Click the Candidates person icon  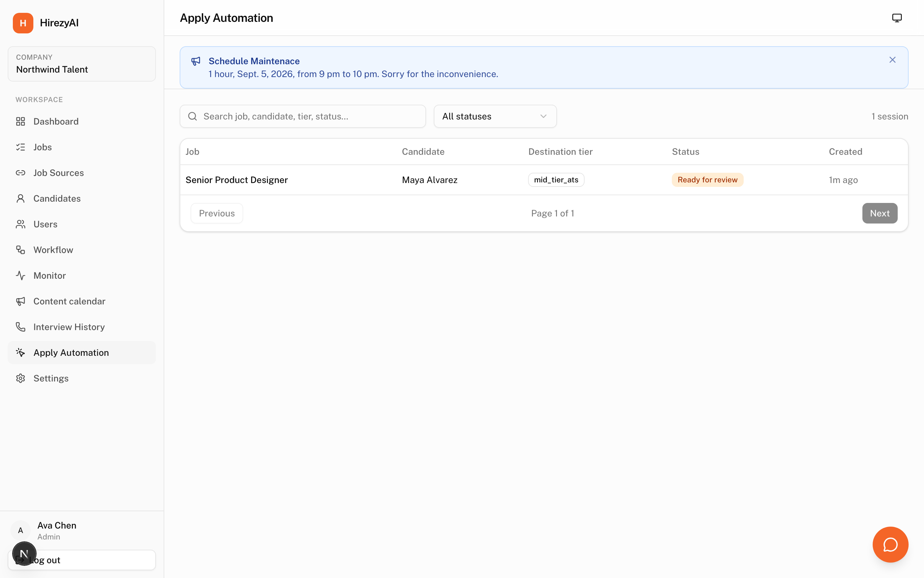coord(21,198)
